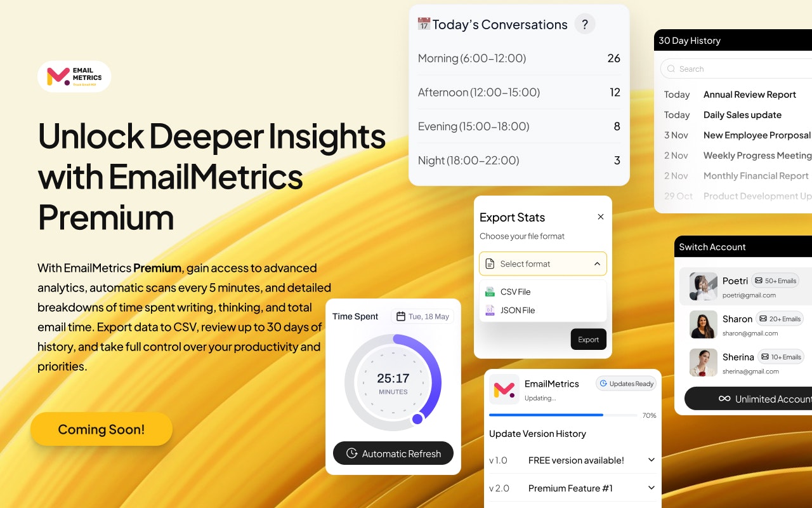Click the EmailMetrics app icon in update card
812x508 pixels.
pyautogui.click(x=504, y=389)
